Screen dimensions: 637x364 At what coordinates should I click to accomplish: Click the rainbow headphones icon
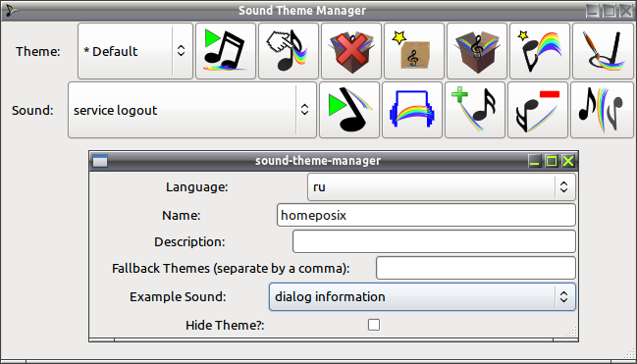tap(412, 110)
